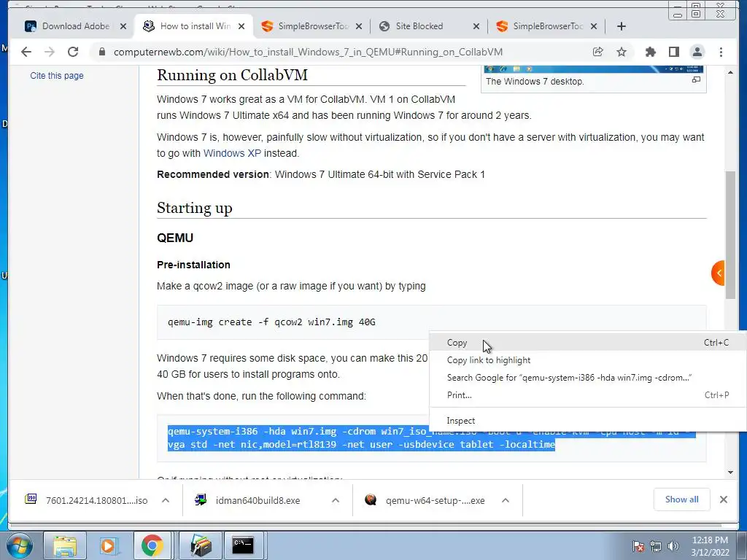Open options for the .iso download
The width and height of the screenshot is (747, 560).
coord(166,500)
